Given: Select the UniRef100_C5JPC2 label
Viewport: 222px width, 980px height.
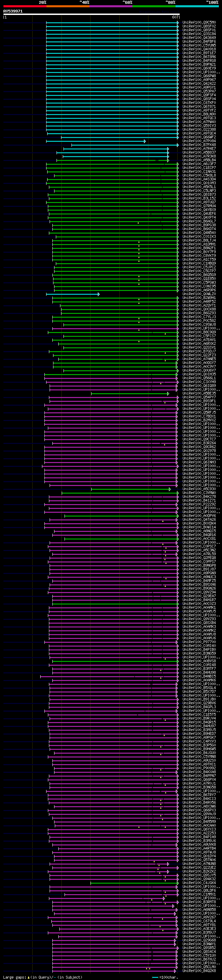Looking at the screenshot, I should click(x=199, y=267).
